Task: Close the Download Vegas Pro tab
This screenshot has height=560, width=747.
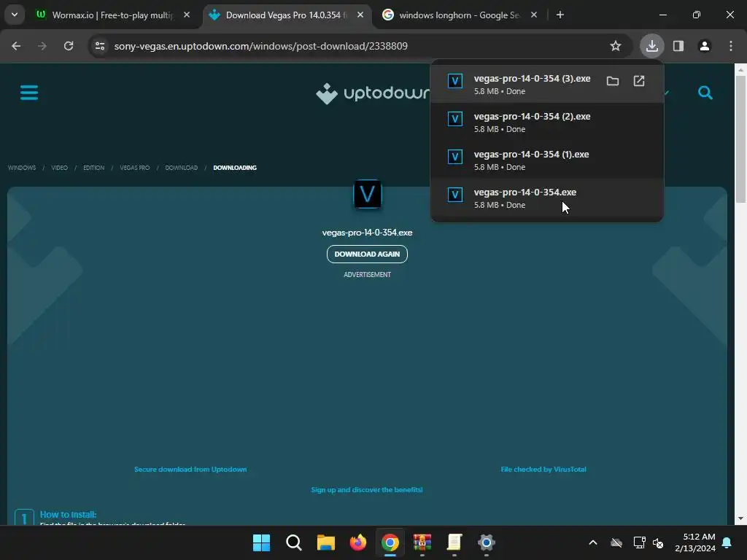Action: (360, 15)
